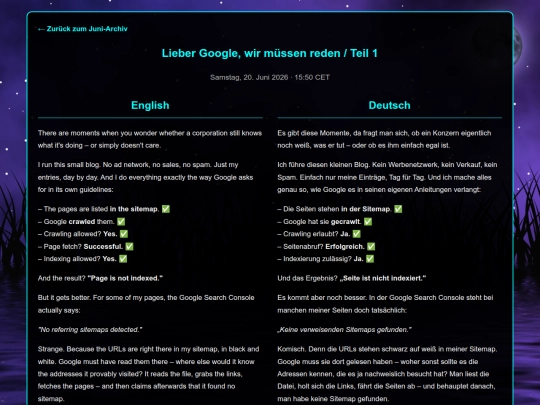
Task: Click the title 'Lieber Google, wir müssen reden / Teil 1'
Action: tap(270, 53)
